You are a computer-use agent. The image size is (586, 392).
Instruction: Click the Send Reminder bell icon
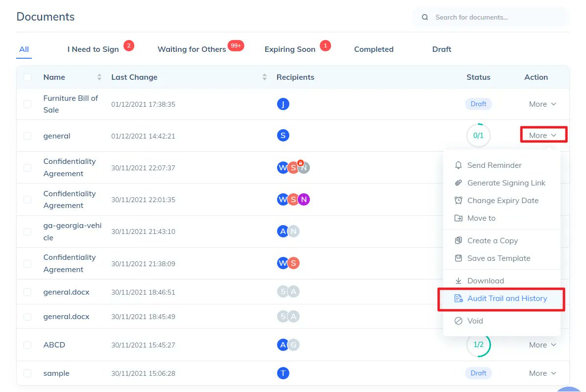458,165
